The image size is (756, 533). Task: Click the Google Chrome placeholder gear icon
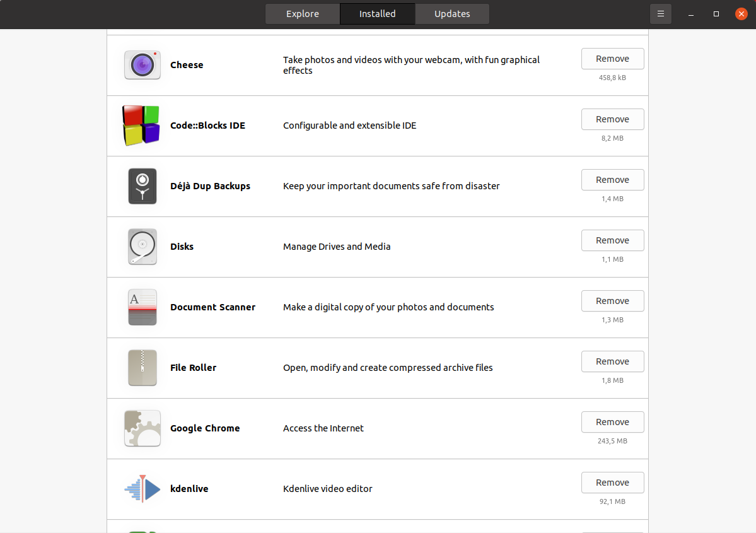(142, 428)
